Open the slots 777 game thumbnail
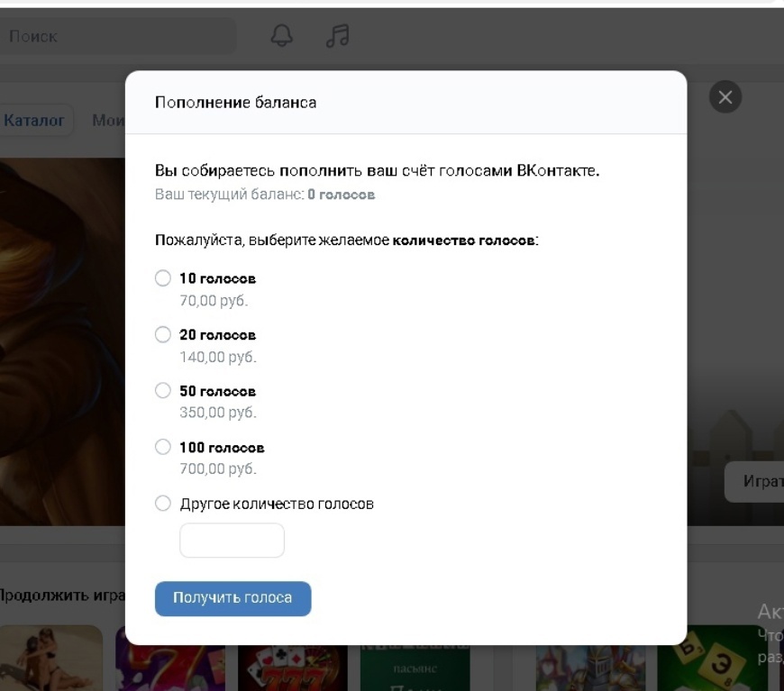 (293, 668)
